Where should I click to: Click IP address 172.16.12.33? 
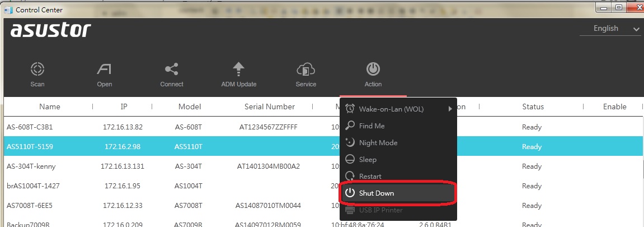[x=123, y=205]
